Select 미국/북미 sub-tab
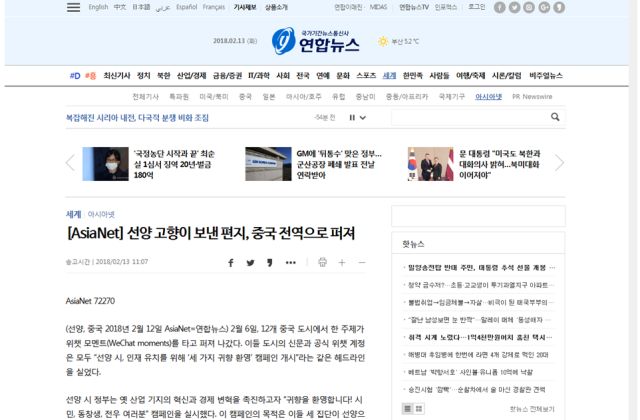 [x=213, y=97]
